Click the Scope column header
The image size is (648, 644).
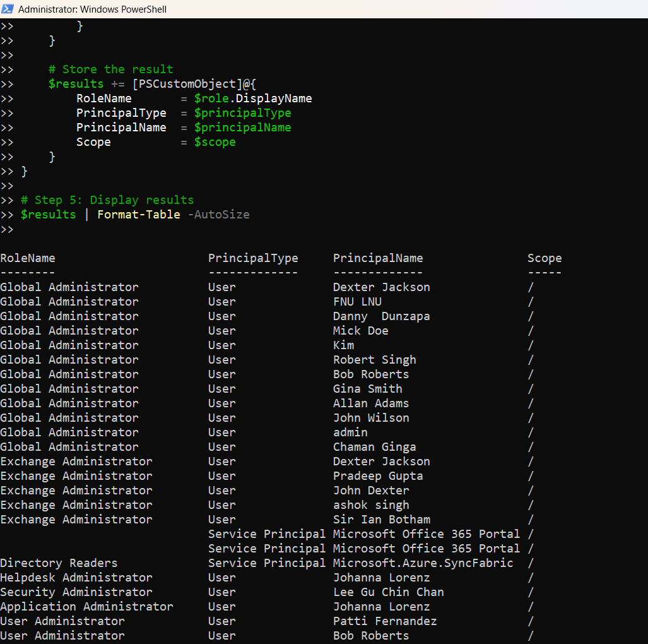point(545,258)
